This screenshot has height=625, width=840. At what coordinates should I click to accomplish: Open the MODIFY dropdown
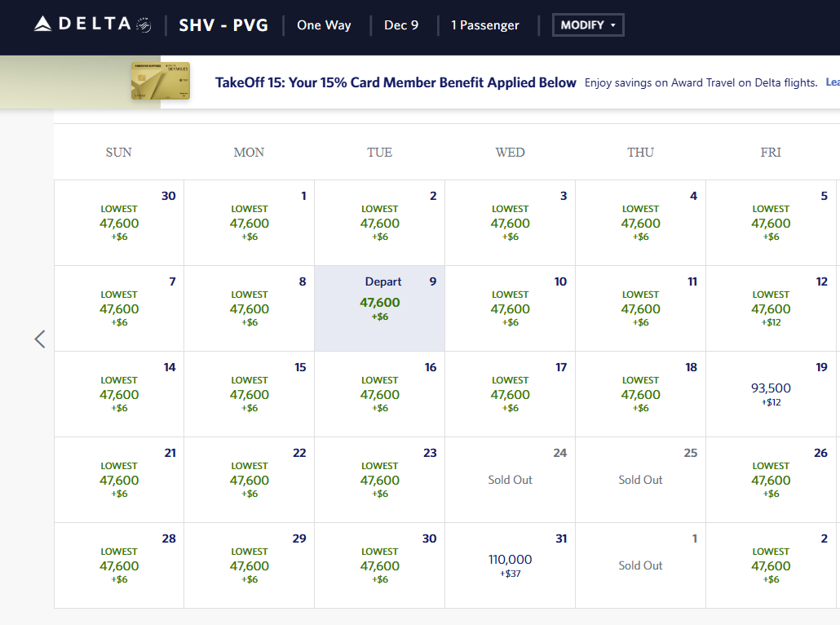[588, 25]
